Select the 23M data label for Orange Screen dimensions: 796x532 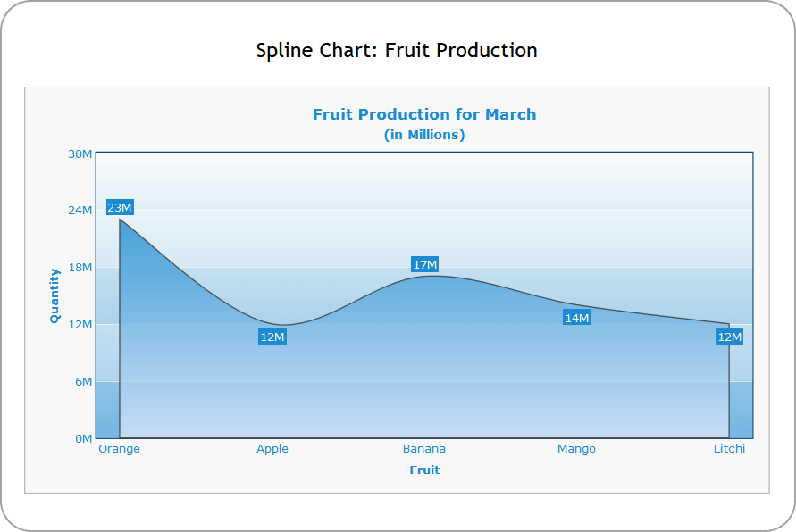pyautogui.click(x=120, y=208)
